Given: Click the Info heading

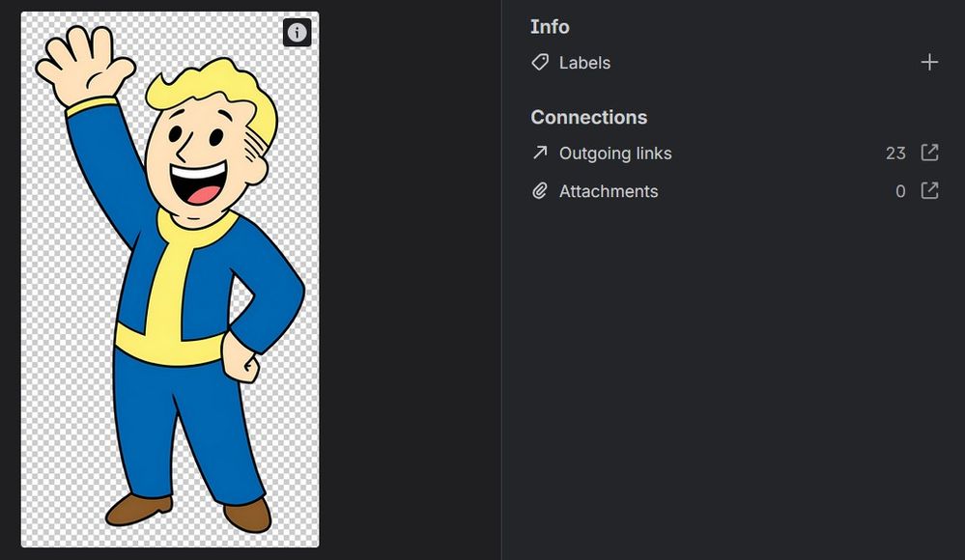Looking at the screenshot, I should click(x=551, y=26).
